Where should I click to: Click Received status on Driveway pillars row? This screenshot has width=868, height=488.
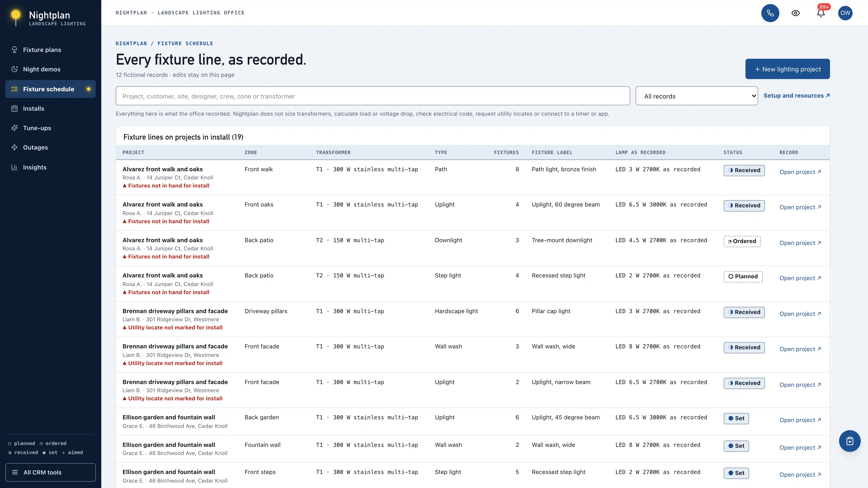click(x=744, y=312)
